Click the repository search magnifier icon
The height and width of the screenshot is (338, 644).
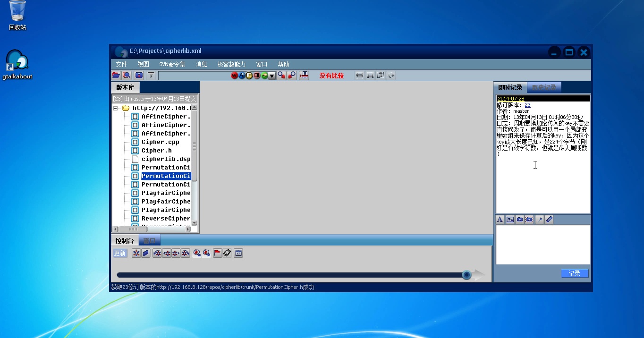click(x=127, y=75)
